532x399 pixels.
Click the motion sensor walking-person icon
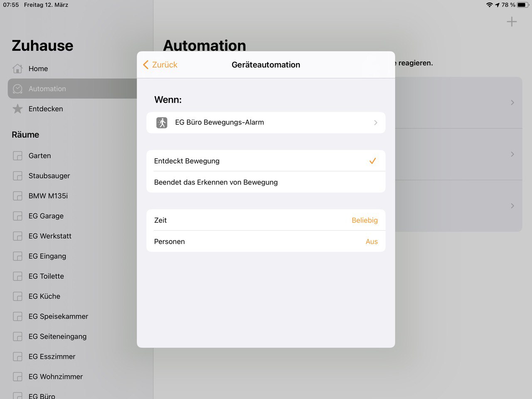(162, 123)
